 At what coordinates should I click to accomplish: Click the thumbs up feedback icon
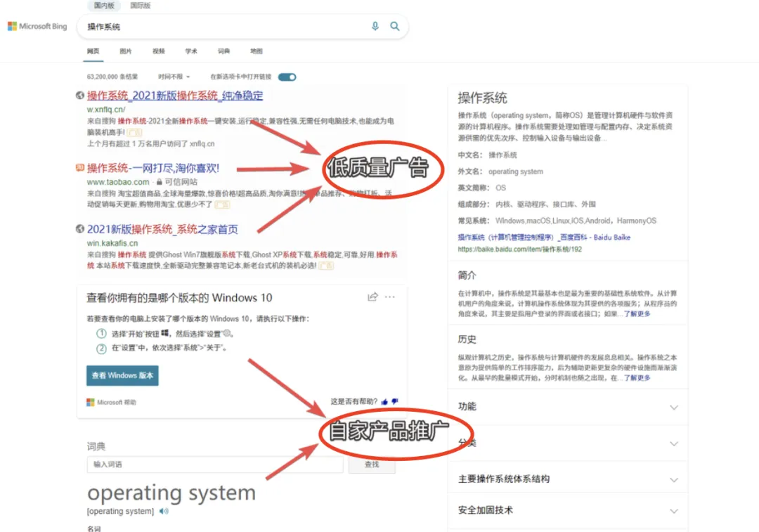point(384,402)
